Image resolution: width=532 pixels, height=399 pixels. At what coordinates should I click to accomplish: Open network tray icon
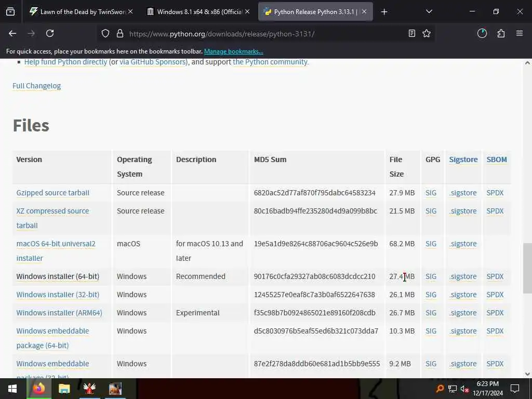coord(453,389)
